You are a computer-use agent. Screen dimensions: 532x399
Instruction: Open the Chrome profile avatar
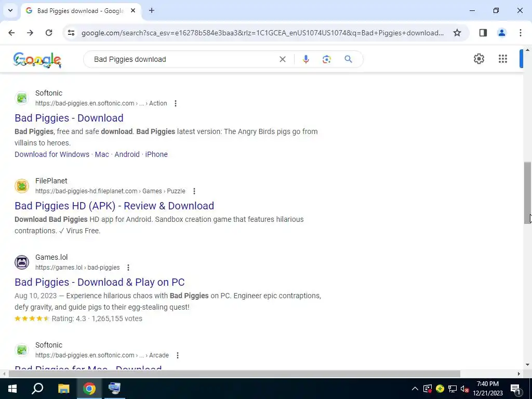click(x=501, y=33)
